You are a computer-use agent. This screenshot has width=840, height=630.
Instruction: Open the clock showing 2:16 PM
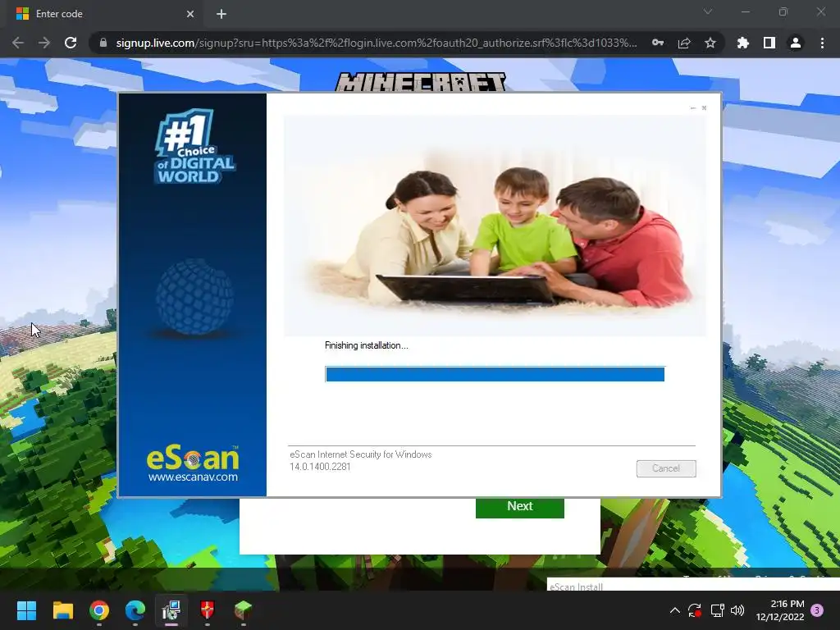[x=780, y=610]
